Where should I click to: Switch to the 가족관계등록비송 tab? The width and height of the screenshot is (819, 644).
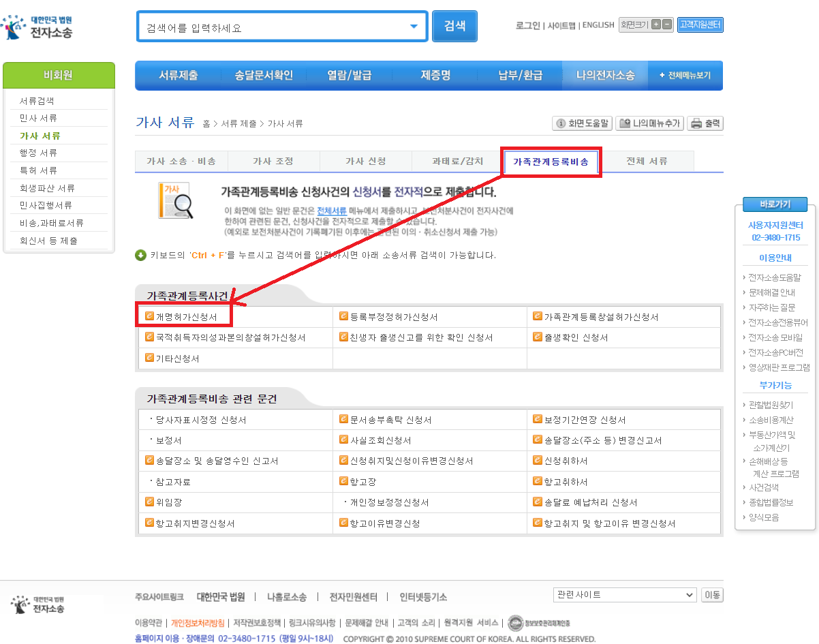click(x=551, y=162)
